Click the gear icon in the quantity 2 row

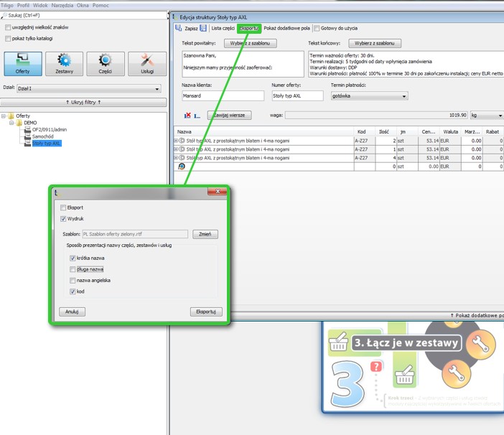point(182,141)
